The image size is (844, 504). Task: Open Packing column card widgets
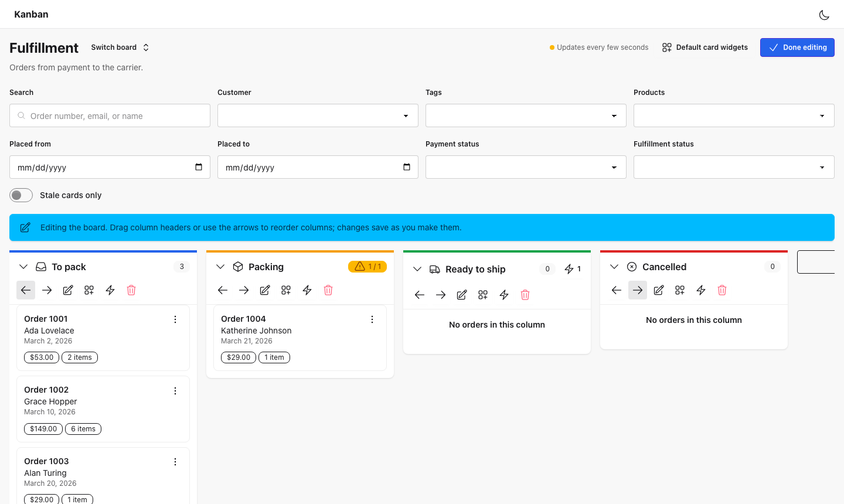pyautogui.click(x=286, y=290)
